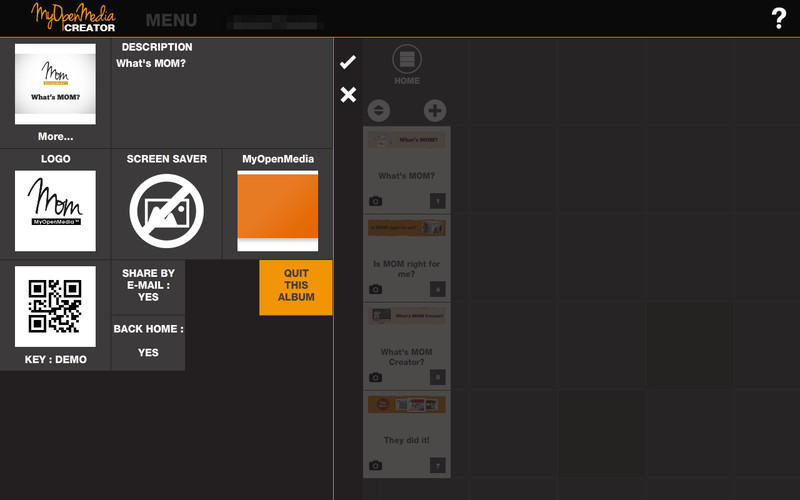Click the KEY : DEMO label

[56, 360]
